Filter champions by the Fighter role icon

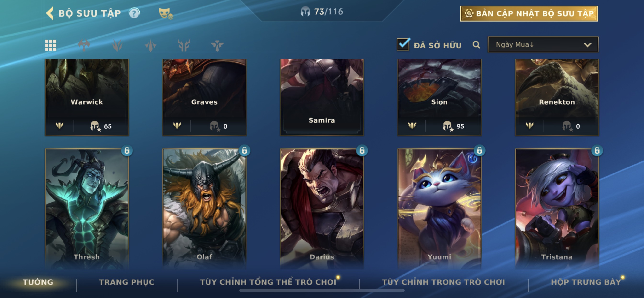pyautogui.click(x=84, y=45)
